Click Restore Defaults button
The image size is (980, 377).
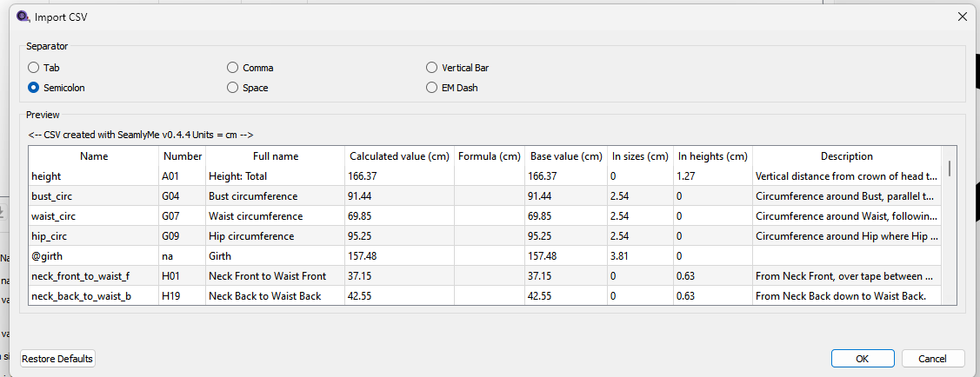[x=57, y=359]
